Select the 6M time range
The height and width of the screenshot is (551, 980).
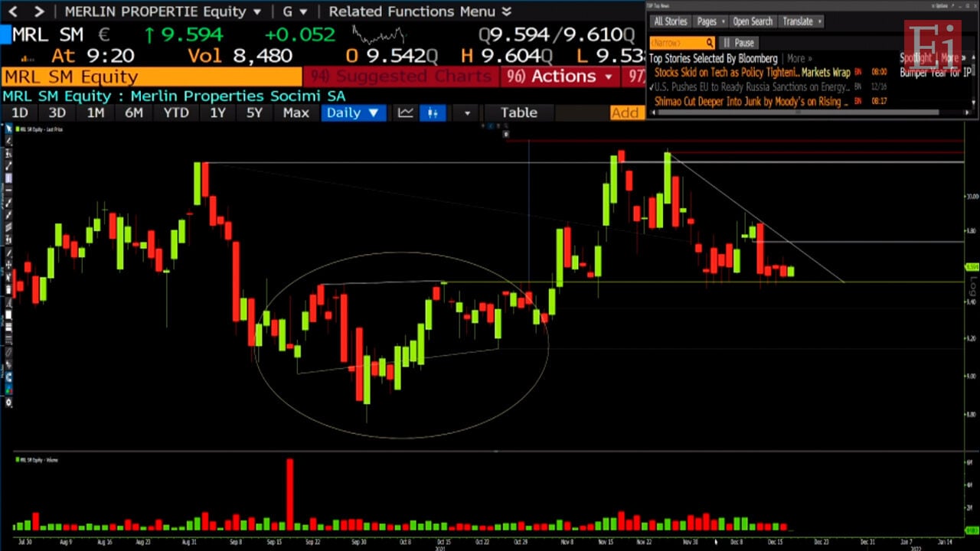point(134,112)
